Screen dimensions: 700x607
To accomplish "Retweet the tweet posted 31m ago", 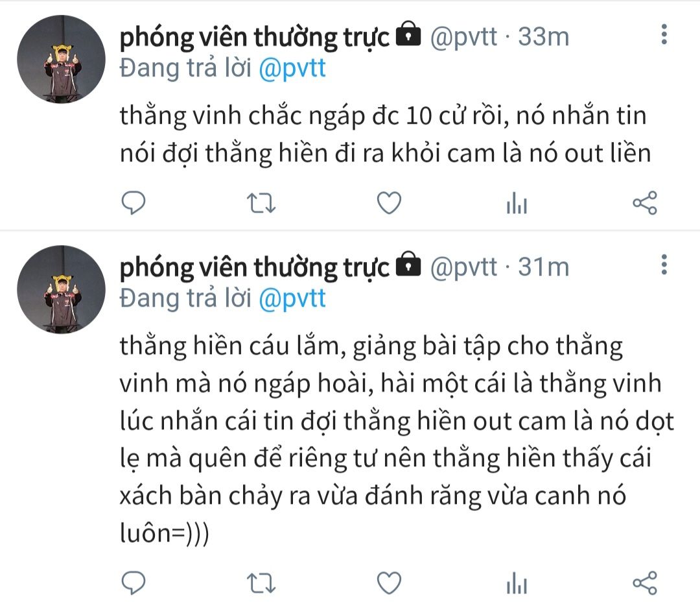I will (x=261, y=583).
